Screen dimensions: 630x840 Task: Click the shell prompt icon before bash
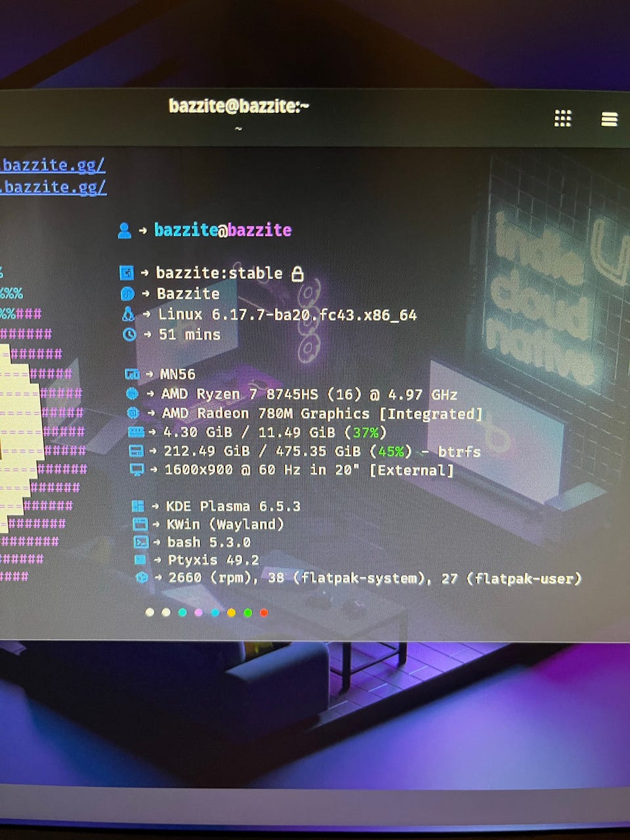click(x=140, y=542)
